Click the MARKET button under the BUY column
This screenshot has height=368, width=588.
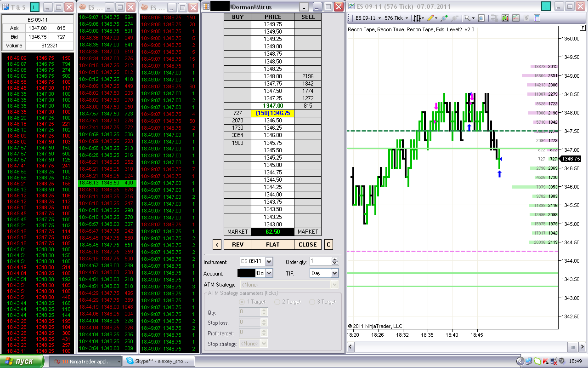click(237, 231)
